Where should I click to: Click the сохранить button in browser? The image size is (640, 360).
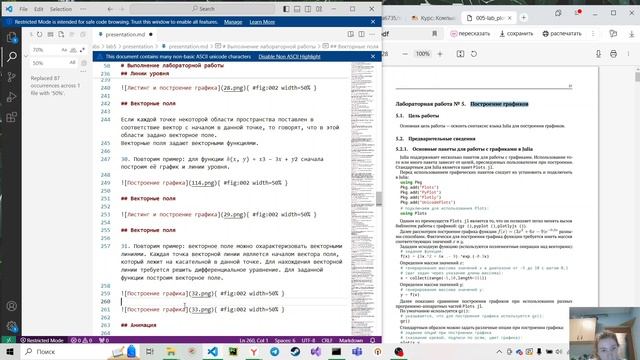tap(516, 33)
